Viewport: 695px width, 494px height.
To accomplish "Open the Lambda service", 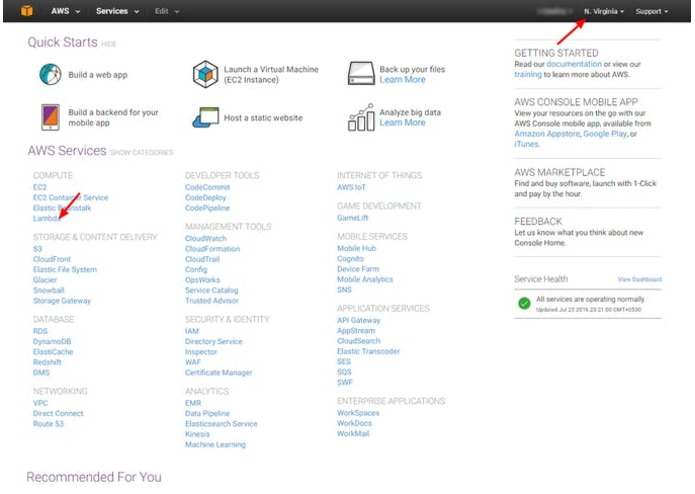I will point(46,218).
